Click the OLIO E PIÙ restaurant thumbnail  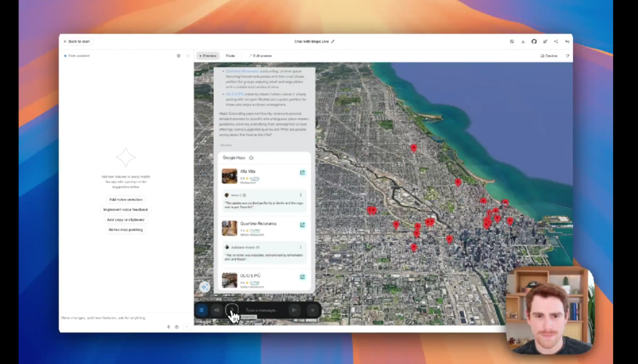pos(229,280)
